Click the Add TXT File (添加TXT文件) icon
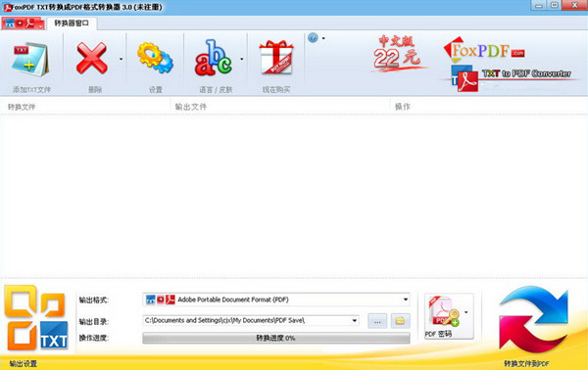588x370 pixels. (30, 59)
